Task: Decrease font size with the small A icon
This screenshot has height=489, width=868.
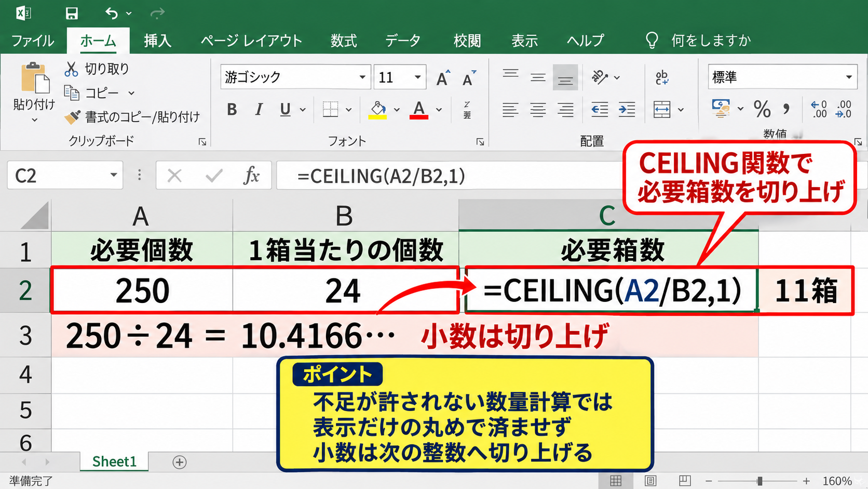Action: point(469,78)
